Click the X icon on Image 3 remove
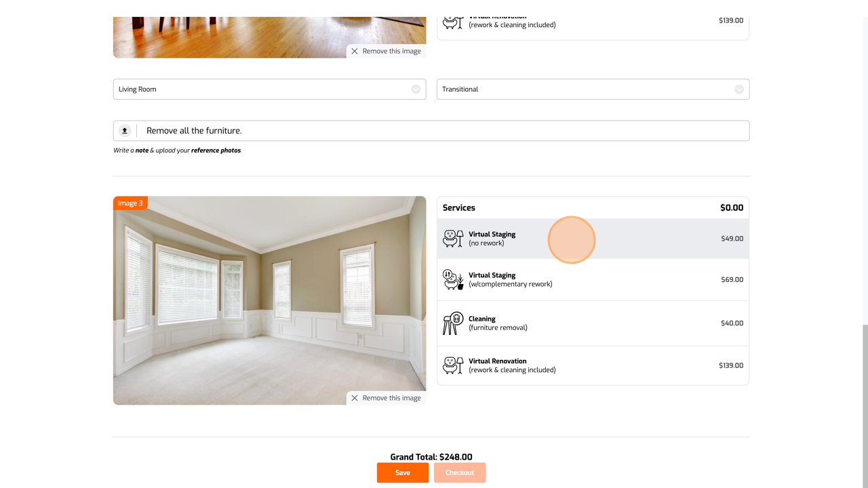Viewport: 868px width, 488px height. click(x=355, y=398)
